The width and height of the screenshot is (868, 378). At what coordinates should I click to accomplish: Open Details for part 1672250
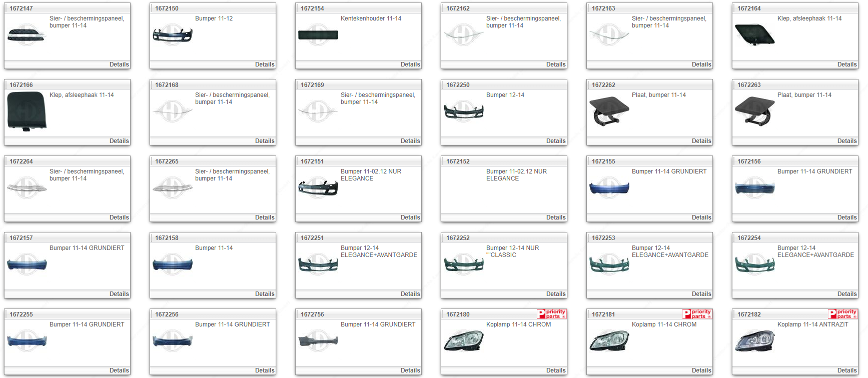(x=556, y=141)
